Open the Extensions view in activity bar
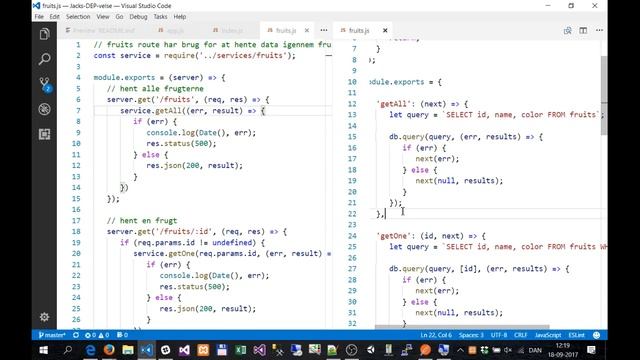Viewport: 640px width, 360px height. point(44,134)
